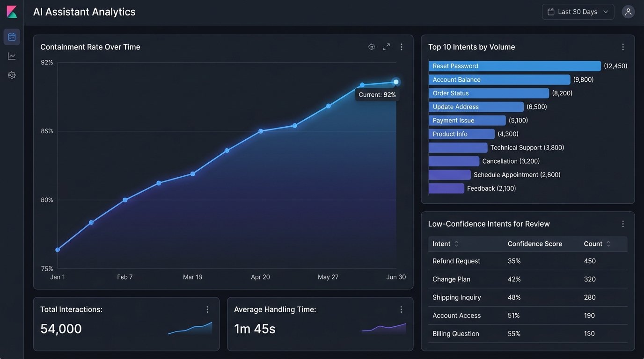
Task: Open options menu on Low-Confidence Intents panel
Action: (623, 224)
